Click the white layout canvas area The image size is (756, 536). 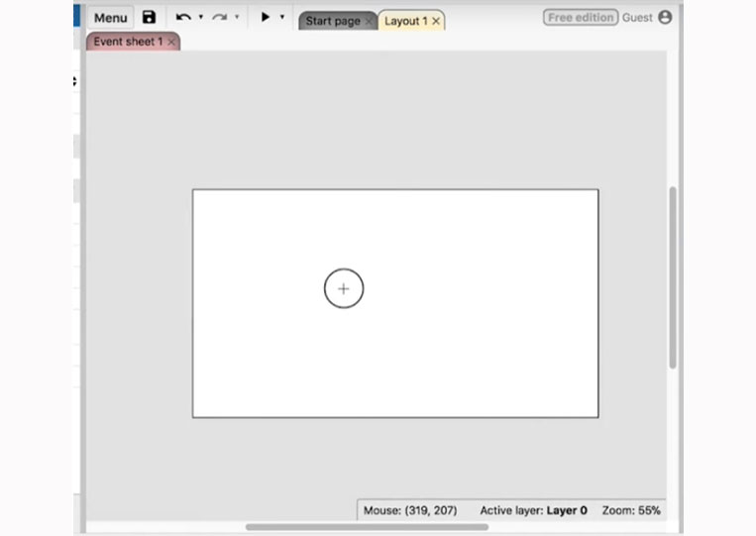(x=395, y=304)
